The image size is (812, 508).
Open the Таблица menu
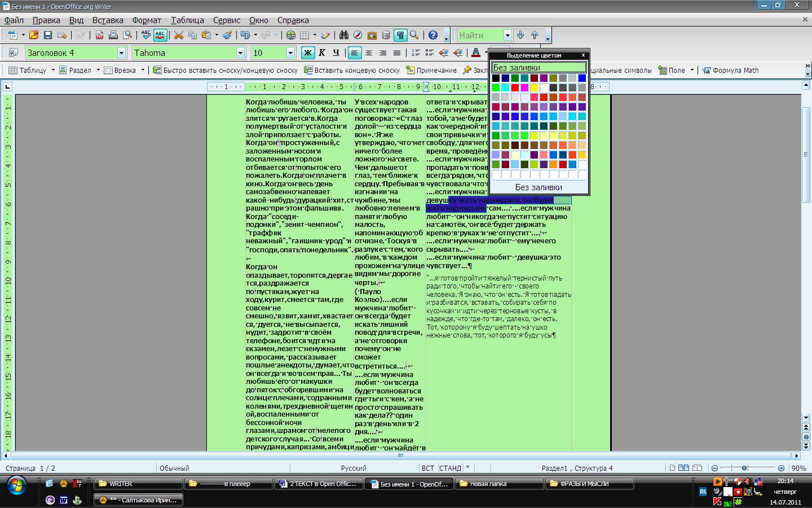(187, 20)
